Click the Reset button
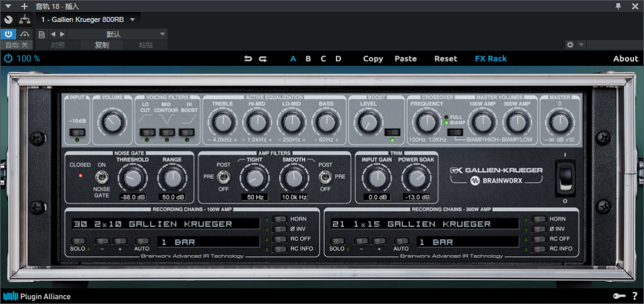This screenshot has width=644, height=304. click(446, 58)
